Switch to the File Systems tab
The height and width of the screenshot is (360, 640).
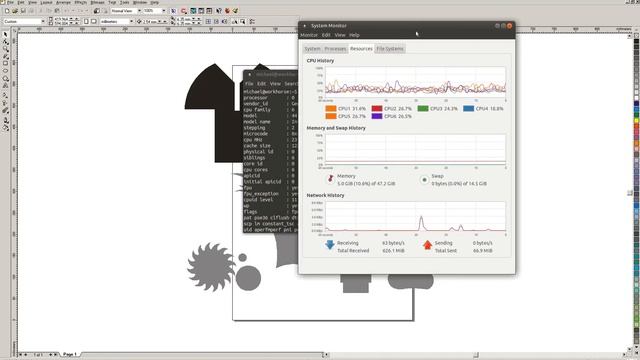coord(390,49)
